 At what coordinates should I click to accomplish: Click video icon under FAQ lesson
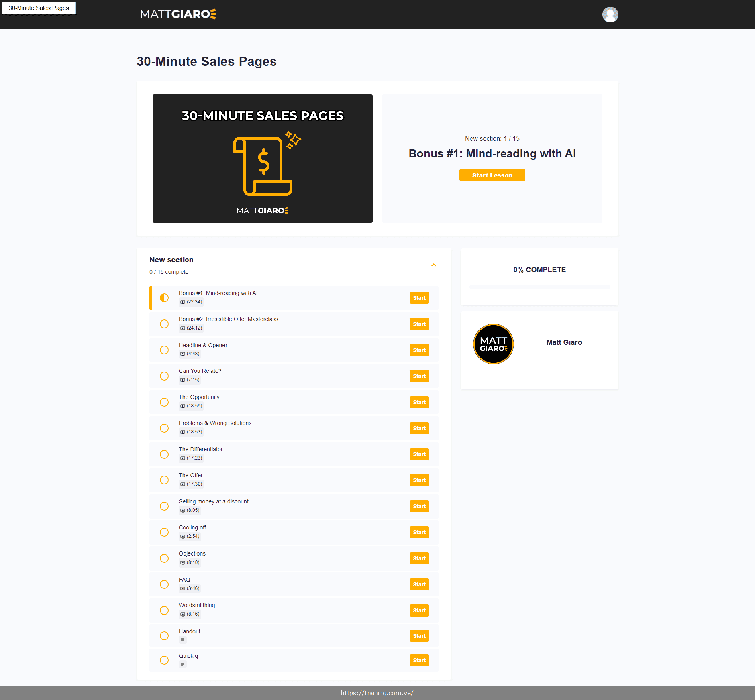pos(183,588)
